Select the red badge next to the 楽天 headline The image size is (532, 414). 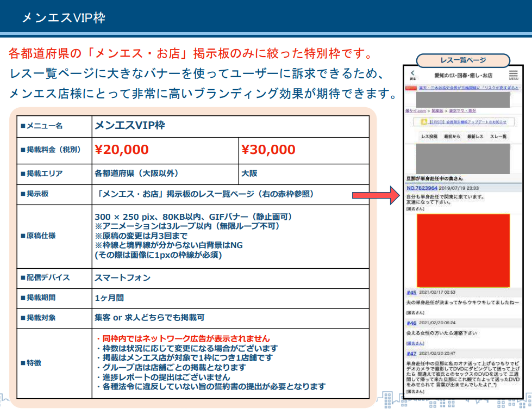click(410, 87)
